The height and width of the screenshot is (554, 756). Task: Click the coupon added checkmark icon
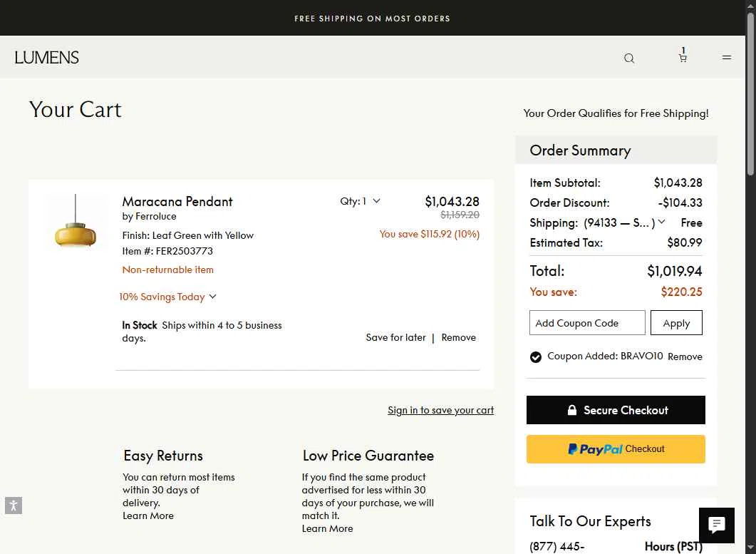coord(536,357)
